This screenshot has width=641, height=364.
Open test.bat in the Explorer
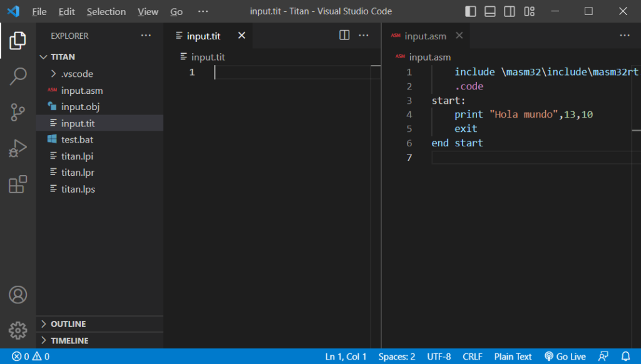pyautogui.click(x=100, y=139)
